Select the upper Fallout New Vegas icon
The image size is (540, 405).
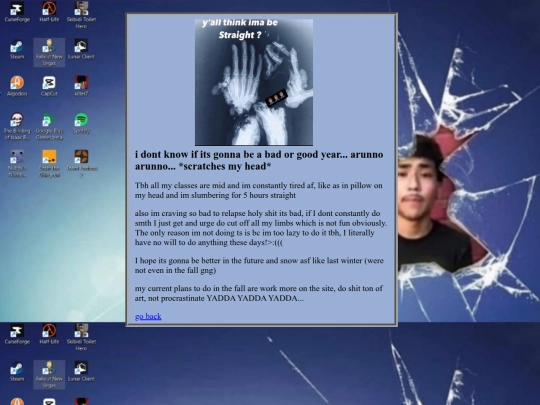tap(49, 52)
